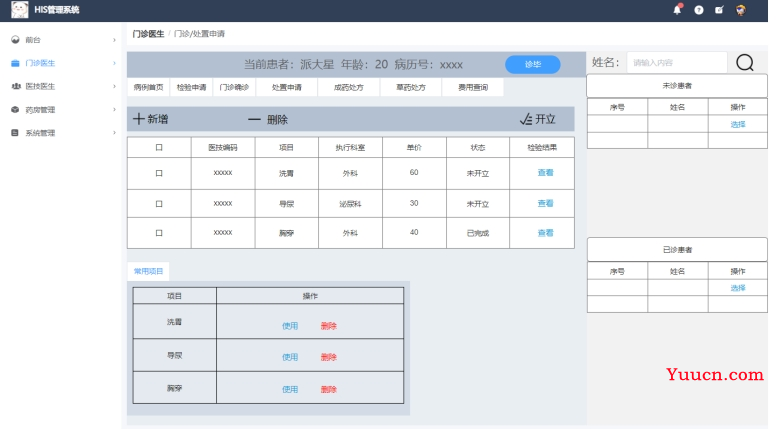776x429 pixels.
Task: Expand the 药房管理 menu chevron
Action: [x=114, y=109]
